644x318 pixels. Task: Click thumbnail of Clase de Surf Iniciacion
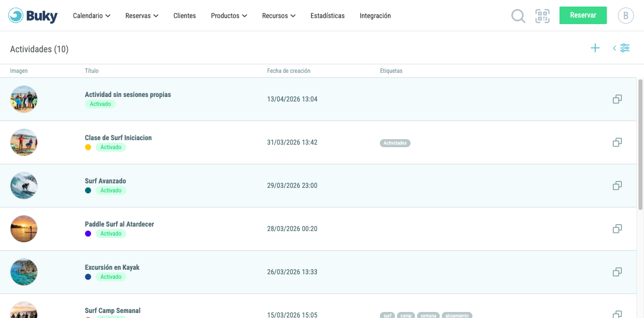coord(24,142)
